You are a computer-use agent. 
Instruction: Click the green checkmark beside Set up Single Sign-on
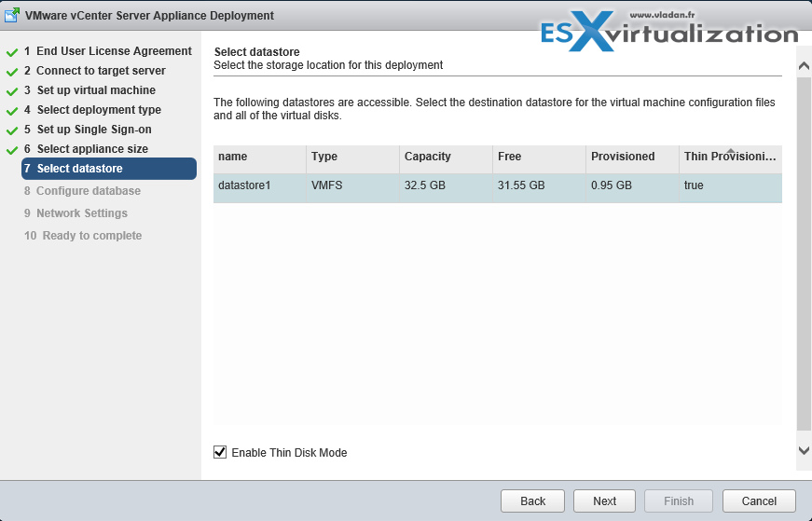pos(12,131)
